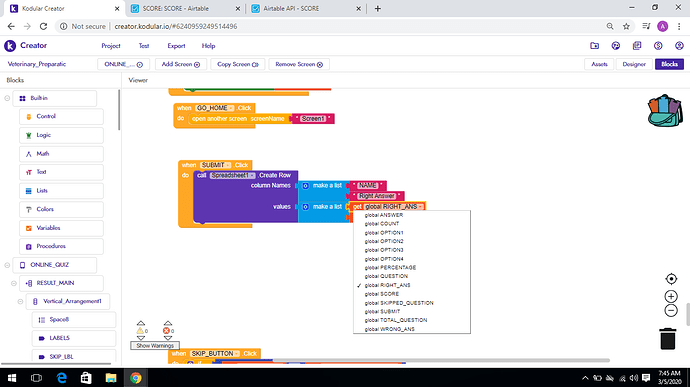
Task: Click Show Warnings button
Action: (x=155, y=346)
